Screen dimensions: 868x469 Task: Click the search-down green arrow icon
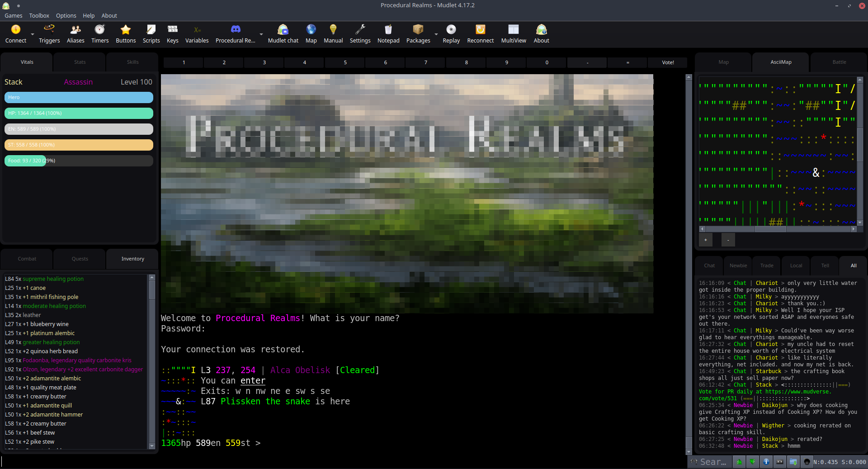753,462
